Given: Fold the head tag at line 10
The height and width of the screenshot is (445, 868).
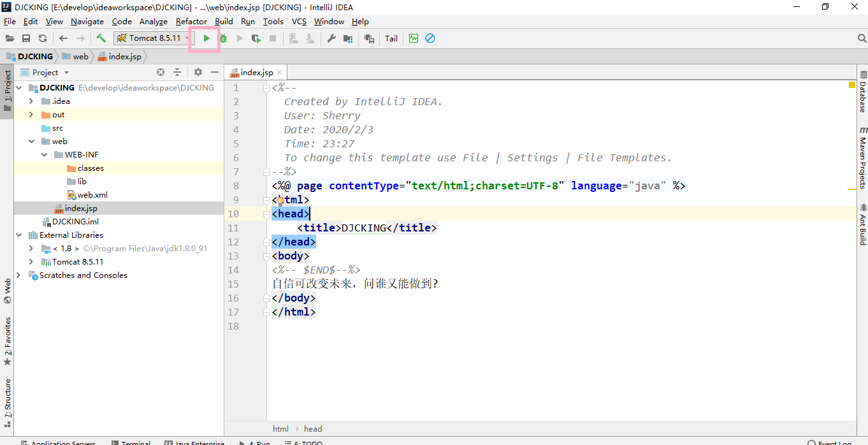Looking at the screenshot, I should tap(268, 214).
